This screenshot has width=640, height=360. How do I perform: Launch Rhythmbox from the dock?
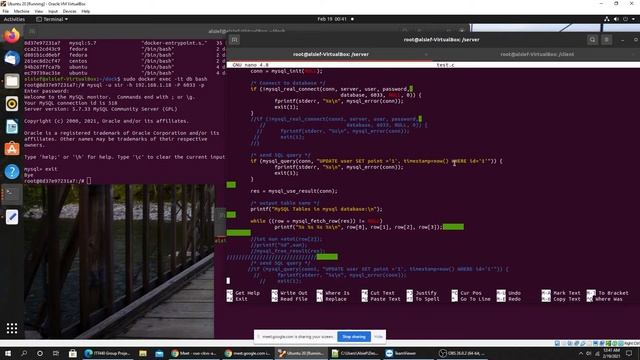[11, 104]
